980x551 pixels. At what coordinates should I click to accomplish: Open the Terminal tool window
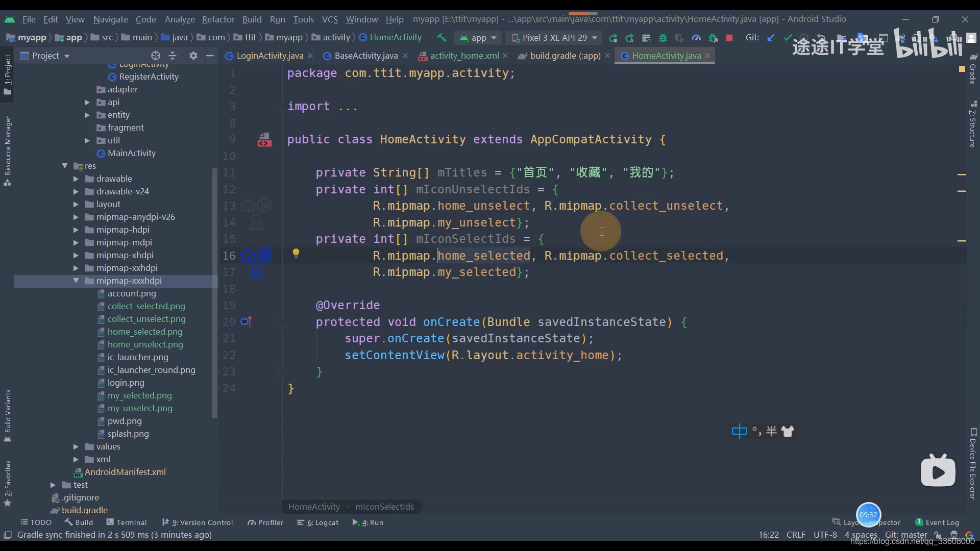click(x=126, y=522)
